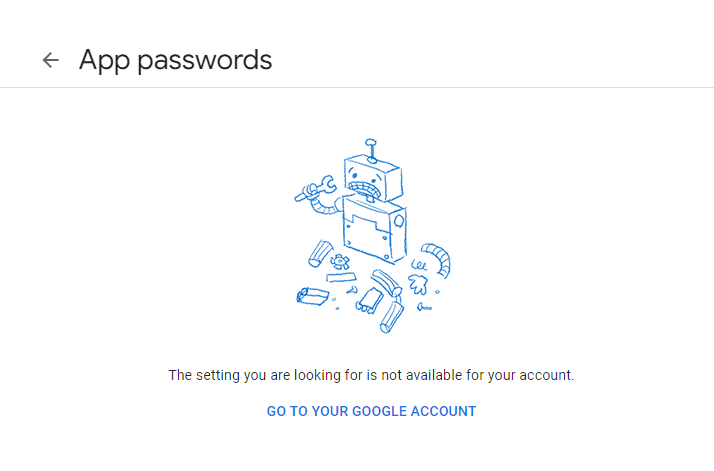The image size is (714, 471).
Task: Click the bottom-most cylinder leg piece
Action: coord(390,315)
